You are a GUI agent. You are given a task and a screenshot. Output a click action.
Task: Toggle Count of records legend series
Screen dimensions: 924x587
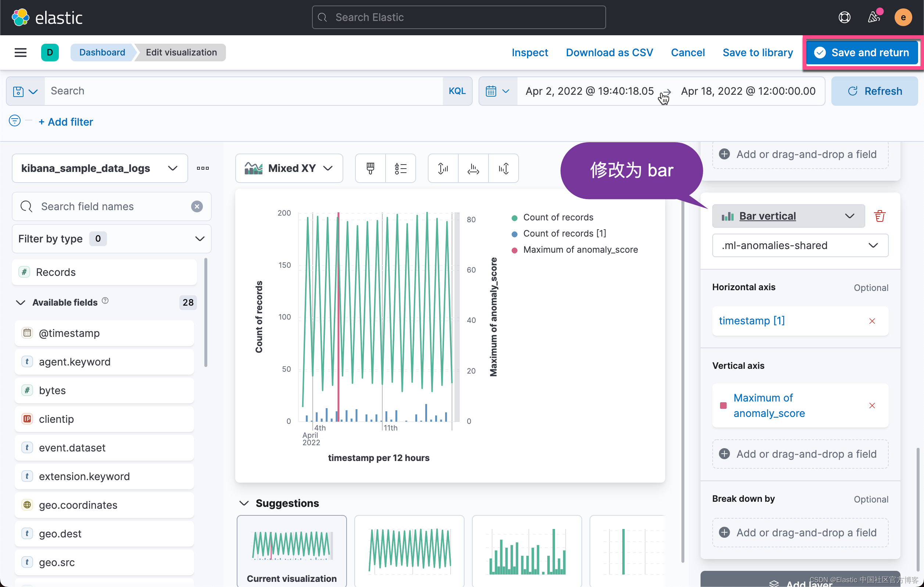click(558, 217)
